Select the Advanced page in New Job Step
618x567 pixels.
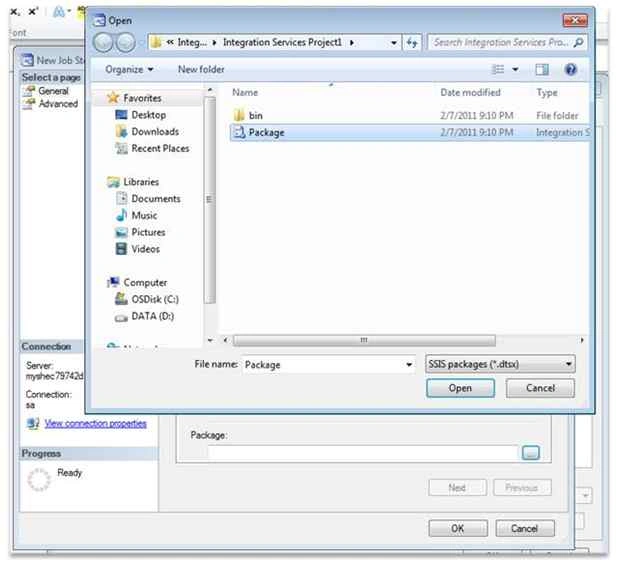[58, 104]
